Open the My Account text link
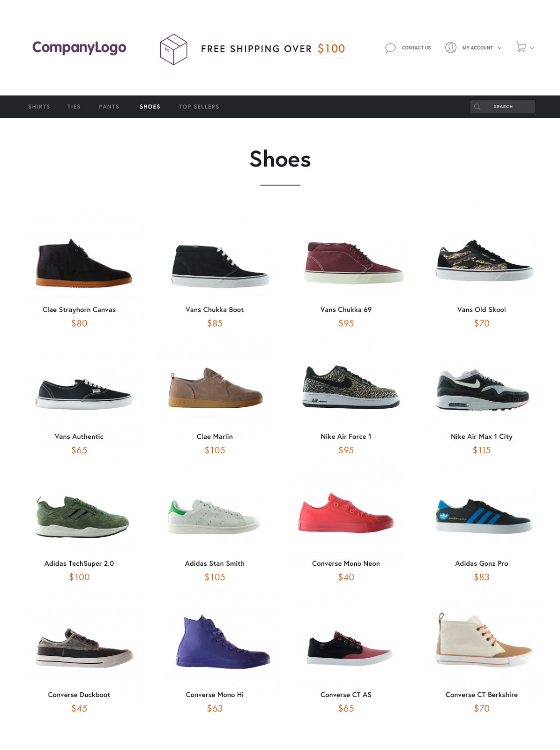Viewport: 560px width, 750px height. tap(478, 48)
